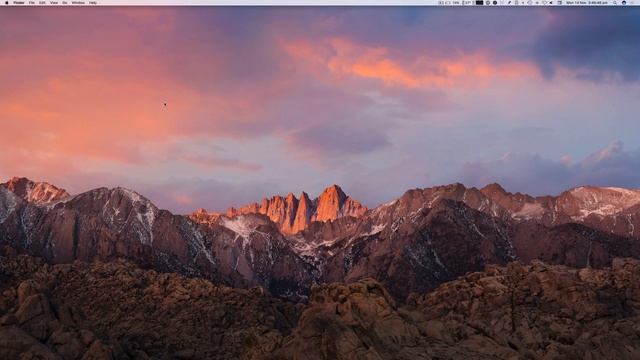
Task: Open the Finder menu
Action: [x=19, y=2]
